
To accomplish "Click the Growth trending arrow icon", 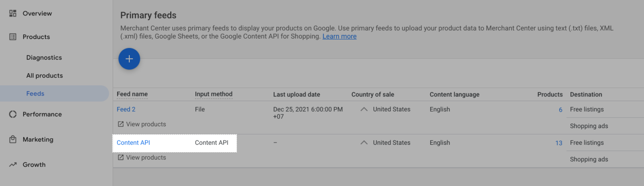I will [13, 165].
